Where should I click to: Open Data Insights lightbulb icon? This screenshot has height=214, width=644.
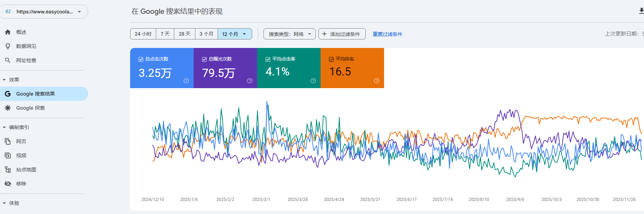8,46
